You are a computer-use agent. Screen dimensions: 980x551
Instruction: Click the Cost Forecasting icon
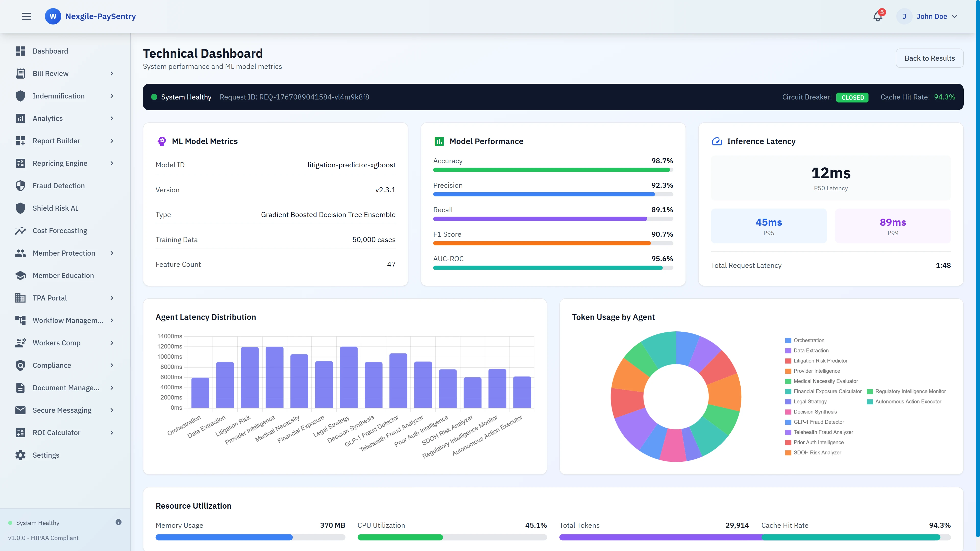coord(21,230)
